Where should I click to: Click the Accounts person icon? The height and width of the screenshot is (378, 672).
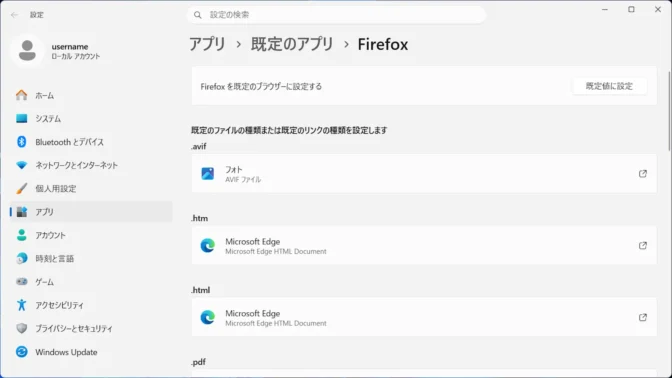tap(21, 235)
